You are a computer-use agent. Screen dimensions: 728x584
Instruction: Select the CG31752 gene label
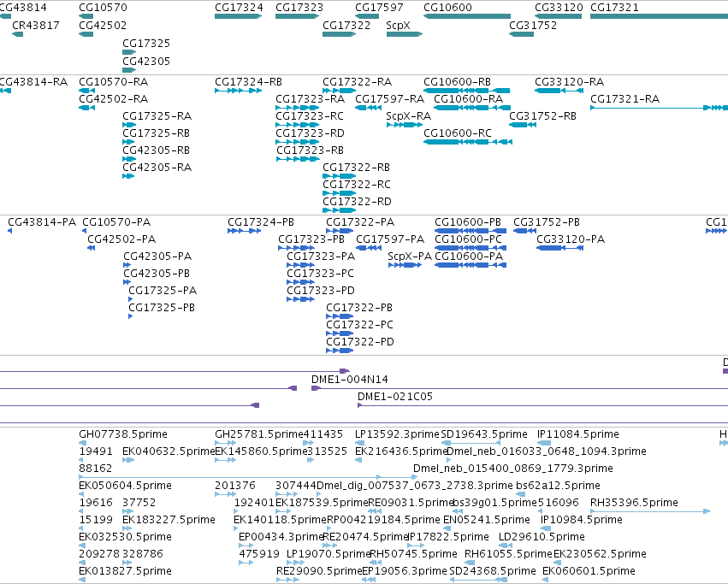point(533,25)
